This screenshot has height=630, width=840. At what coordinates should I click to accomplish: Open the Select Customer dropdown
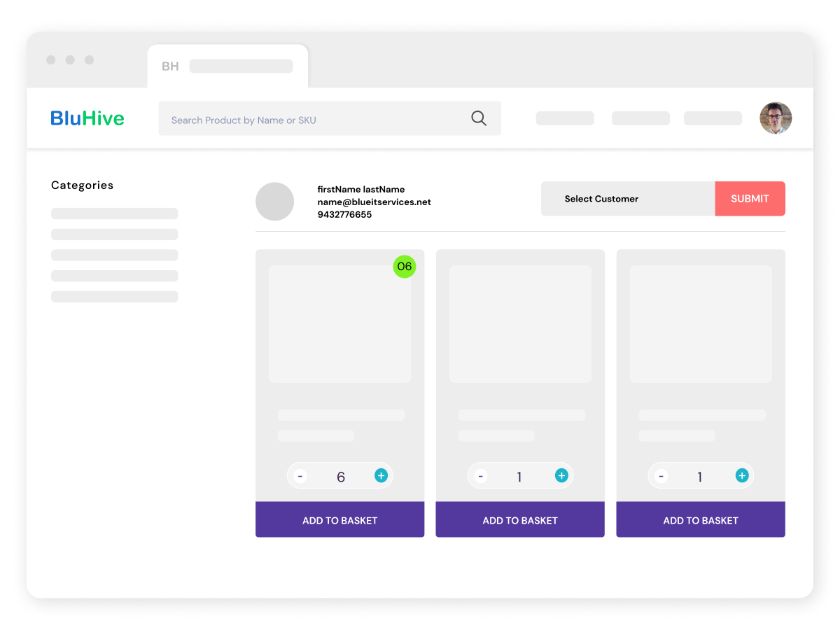[x=627, y=199]
